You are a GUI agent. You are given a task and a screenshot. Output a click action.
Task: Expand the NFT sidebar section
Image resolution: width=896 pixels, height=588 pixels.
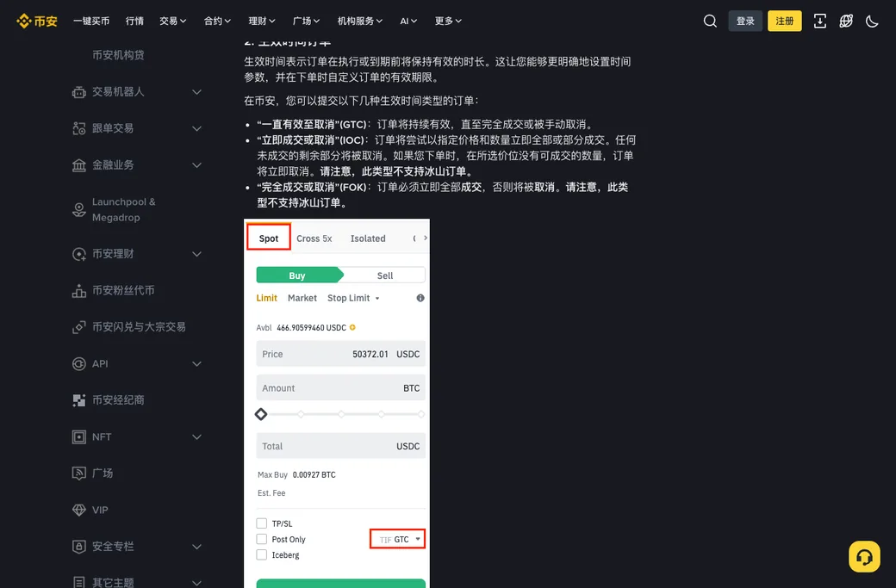196,436
